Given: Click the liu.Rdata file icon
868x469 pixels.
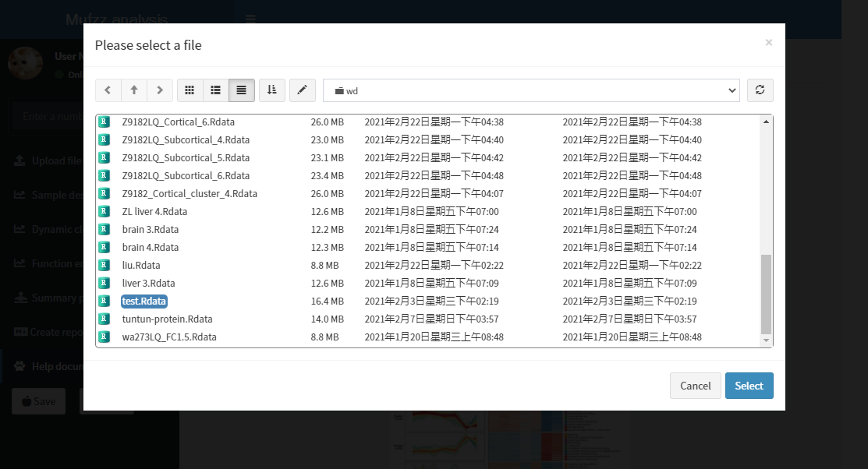Looking at the screenshot, I should pyautogui.click(x=103, y=266).
